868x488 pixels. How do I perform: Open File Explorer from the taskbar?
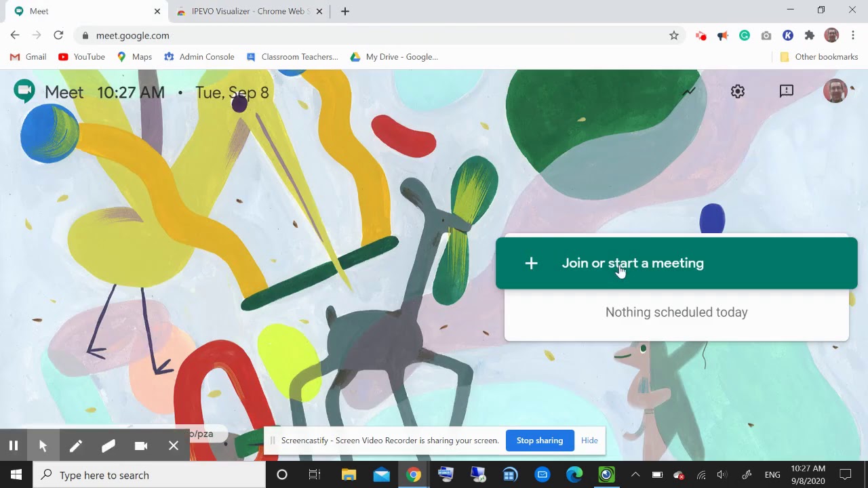pos(349,475)
